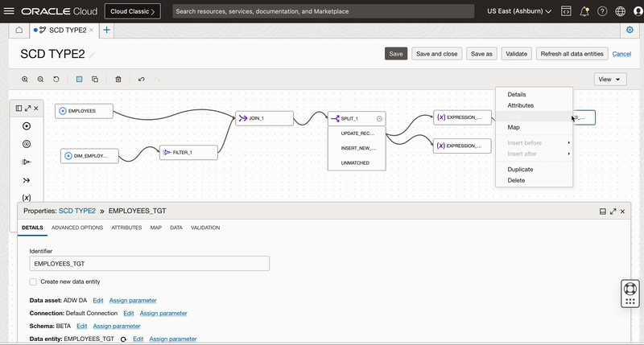This screenshot has width=644, height=345.
Task: Zoom out on the canvas
Action: coord(40,79)
